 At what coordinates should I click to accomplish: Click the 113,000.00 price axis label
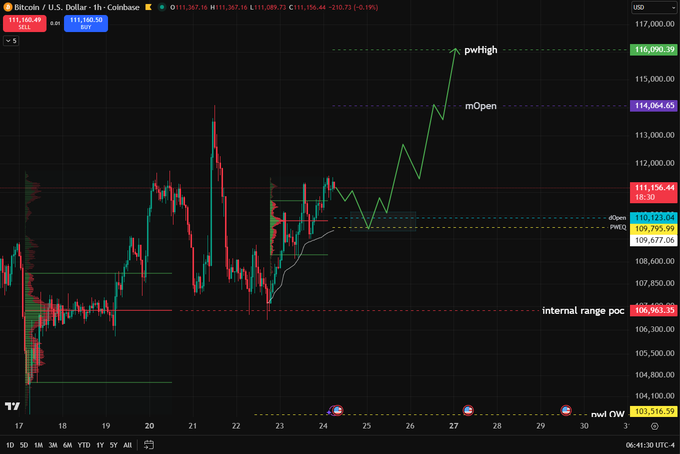(655, 135)
